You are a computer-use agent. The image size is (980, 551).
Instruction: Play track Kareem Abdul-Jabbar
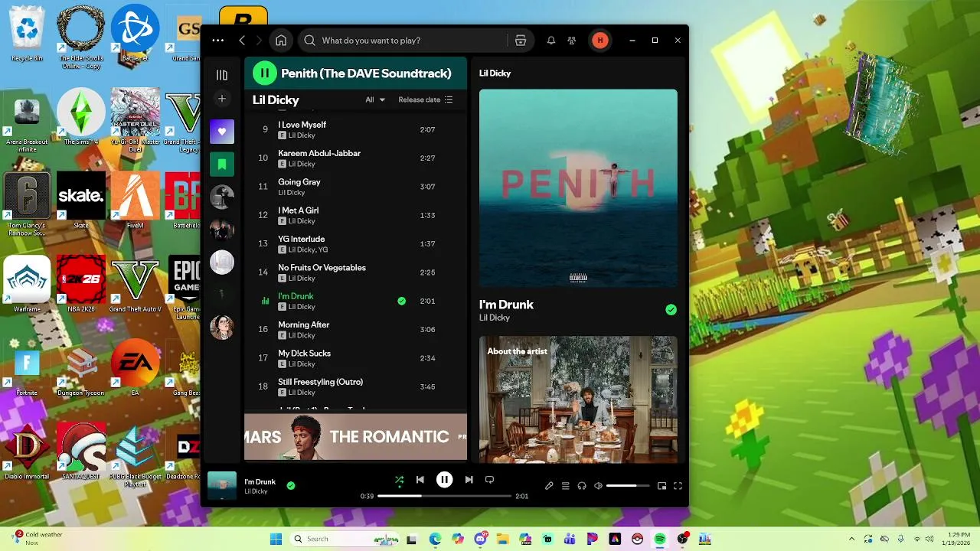click(x=355, y=158)
